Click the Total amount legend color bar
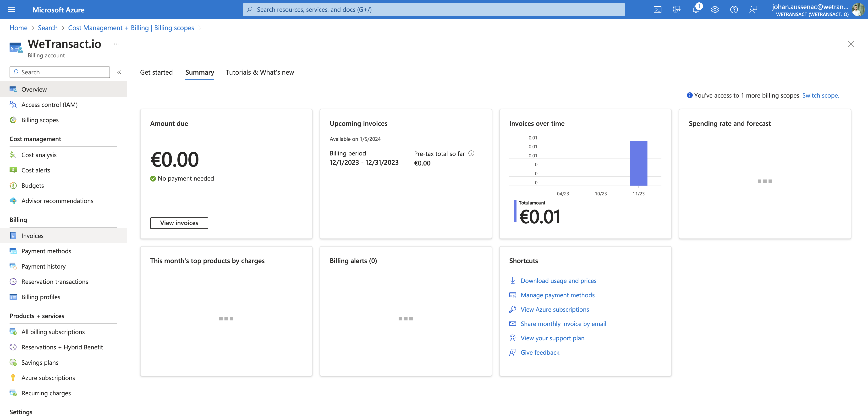 click(x=515, y=211)
